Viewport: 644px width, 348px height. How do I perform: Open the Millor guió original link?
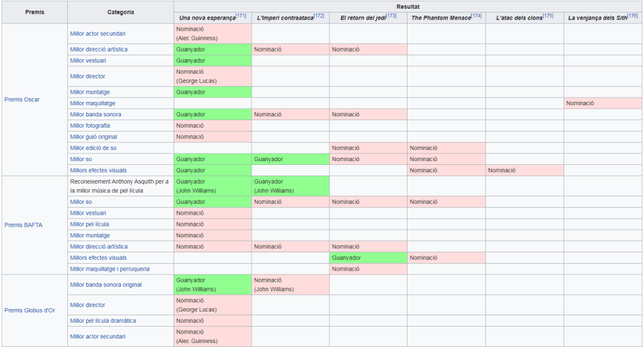(x=93, y=137)
